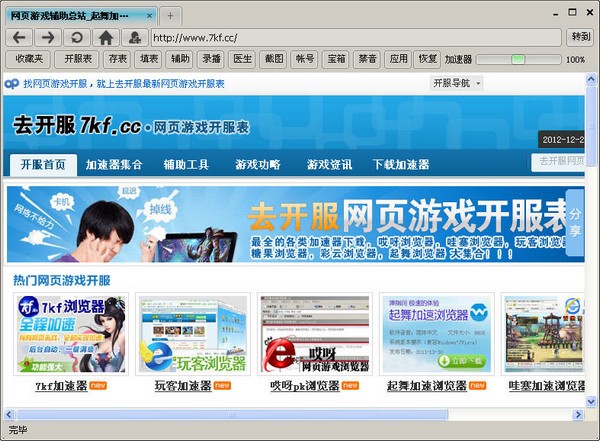The image size is (600, 441).
Task: Click the horizontal scrollbar right arrow
Action: [x=578, y=414]
